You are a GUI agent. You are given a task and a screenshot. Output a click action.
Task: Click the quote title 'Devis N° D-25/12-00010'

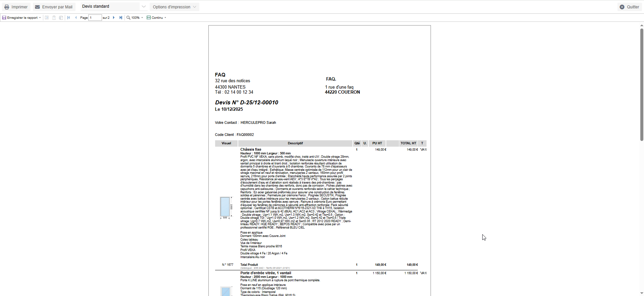(247, 103)
